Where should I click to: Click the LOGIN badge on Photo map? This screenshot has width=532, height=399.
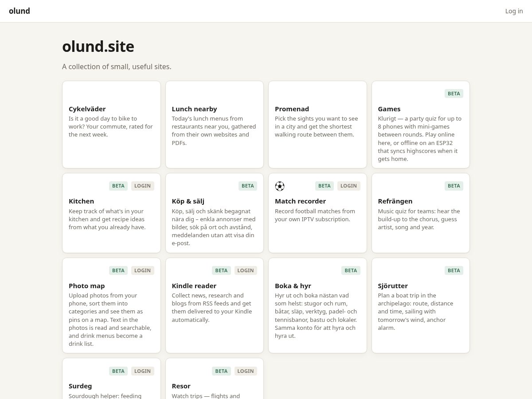tap(143, 270)
